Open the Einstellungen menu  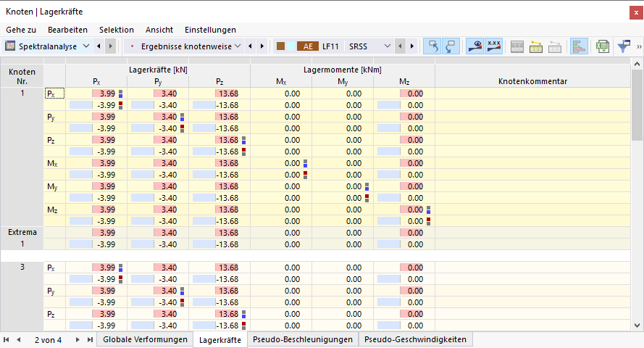coord(210,30)
